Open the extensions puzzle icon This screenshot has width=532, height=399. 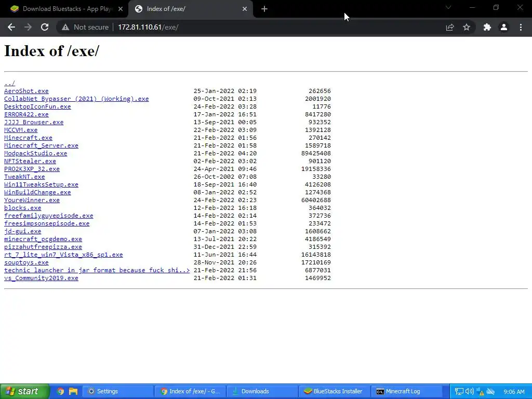(x=487, y=27)
